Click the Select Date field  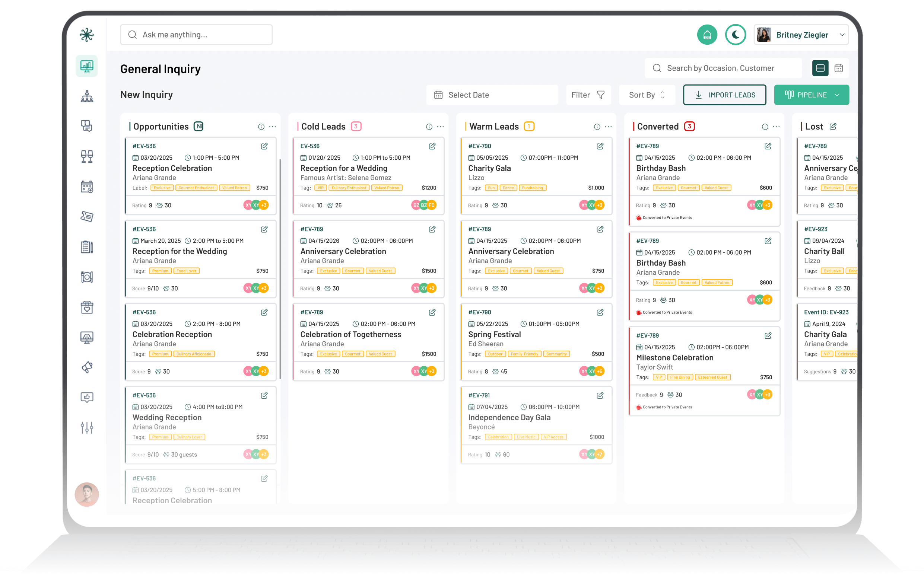click(x=492, y=95)
